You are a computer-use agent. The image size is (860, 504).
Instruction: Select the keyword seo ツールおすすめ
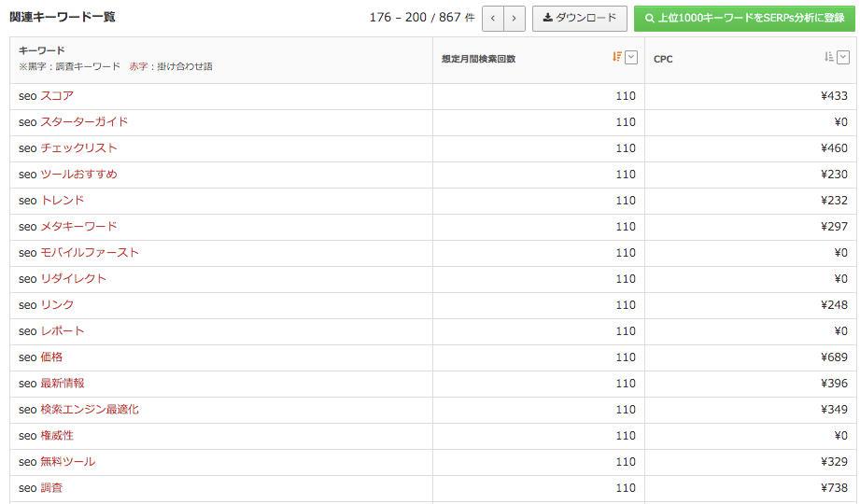[68, 175]
